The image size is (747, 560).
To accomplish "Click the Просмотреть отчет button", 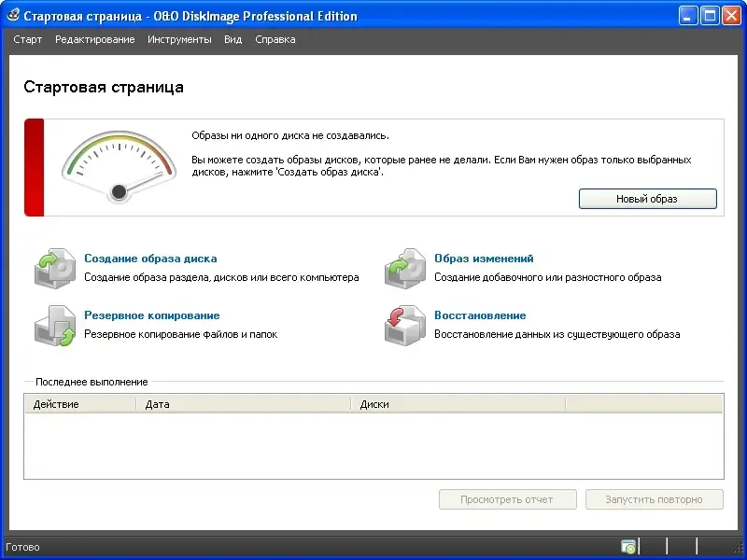I will [507, 499].
